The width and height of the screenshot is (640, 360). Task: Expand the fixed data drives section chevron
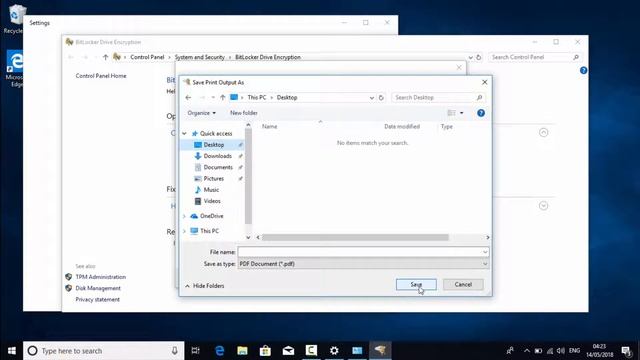tap(543, 206)
